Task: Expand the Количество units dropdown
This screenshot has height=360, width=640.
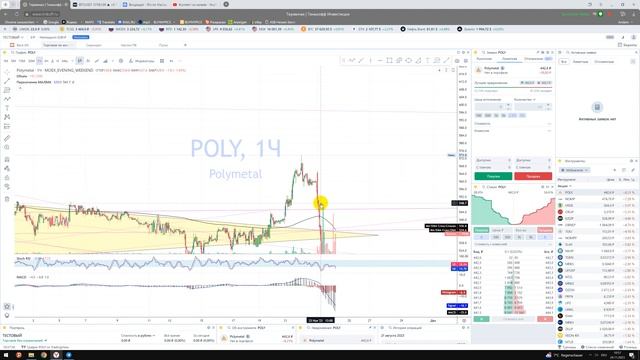Action: pyautogui.click(x=525, y=100)
